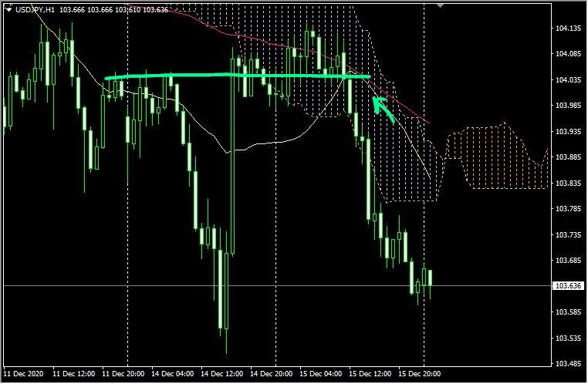Click the 103.785 price axis label

(x=568, y=209)
